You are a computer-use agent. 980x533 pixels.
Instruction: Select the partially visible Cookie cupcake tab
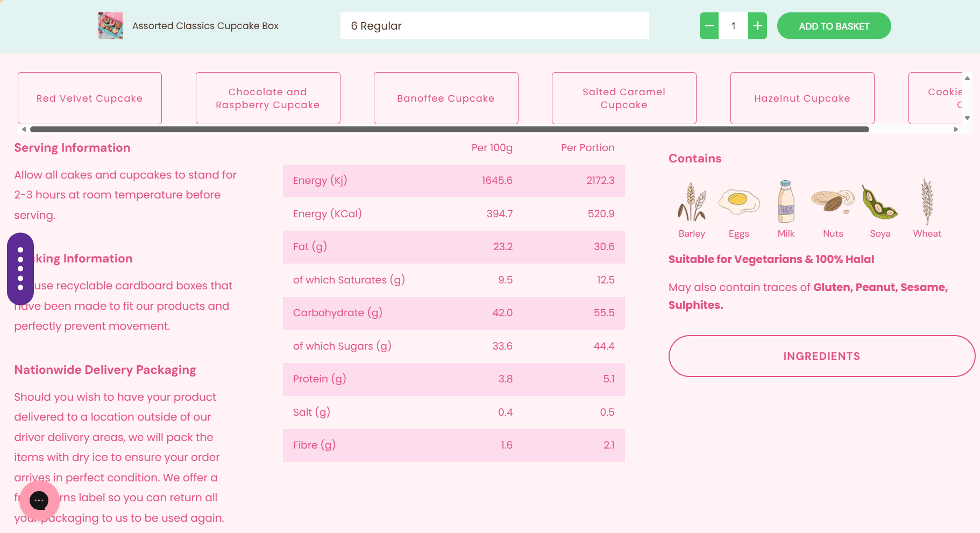pos(936,98)
